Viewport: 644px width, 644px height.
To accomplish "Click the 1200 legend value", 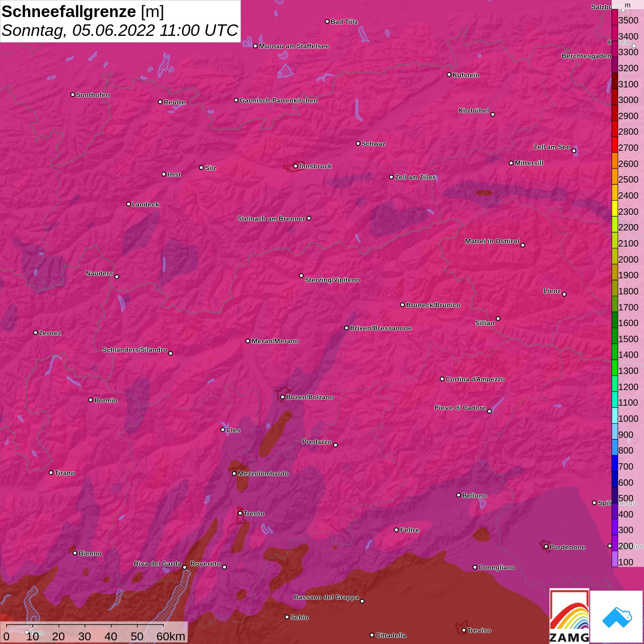I will 628,387.
